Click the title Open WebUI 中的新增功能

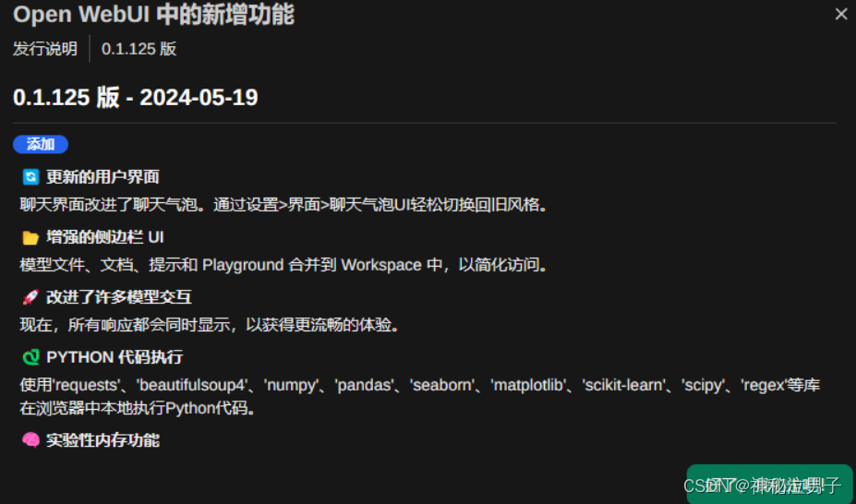pos(153,15)
